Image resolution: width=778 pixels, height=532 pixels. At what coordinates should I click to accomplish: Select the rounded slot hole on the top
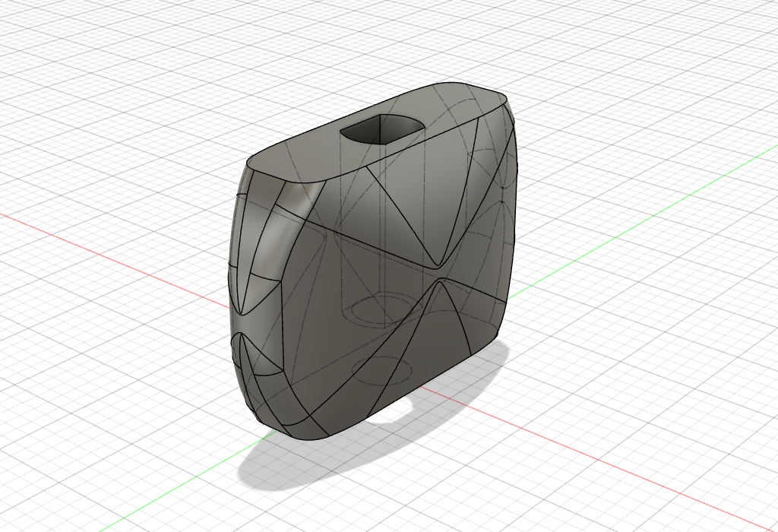pyautogui.click(x=383, y=128)
